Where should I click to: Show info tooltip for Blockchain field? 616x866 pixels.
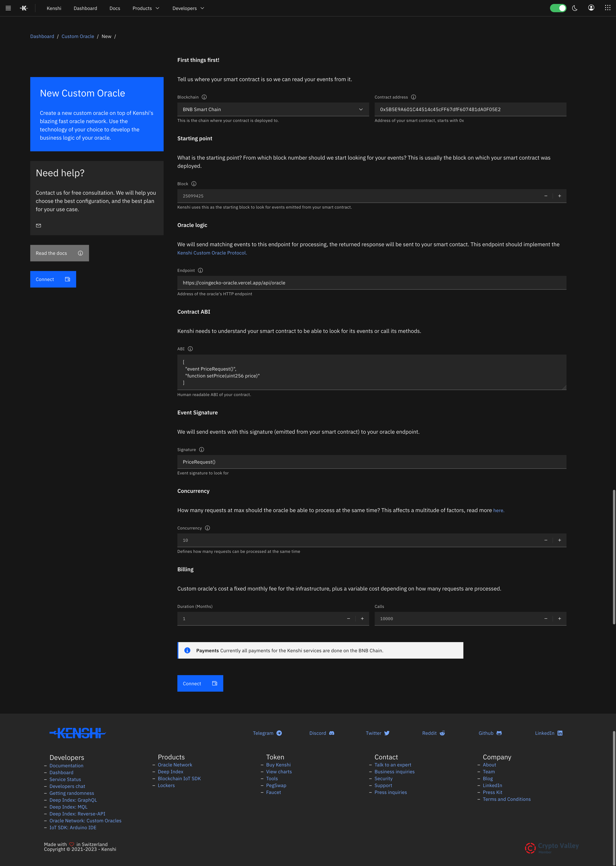204,97
